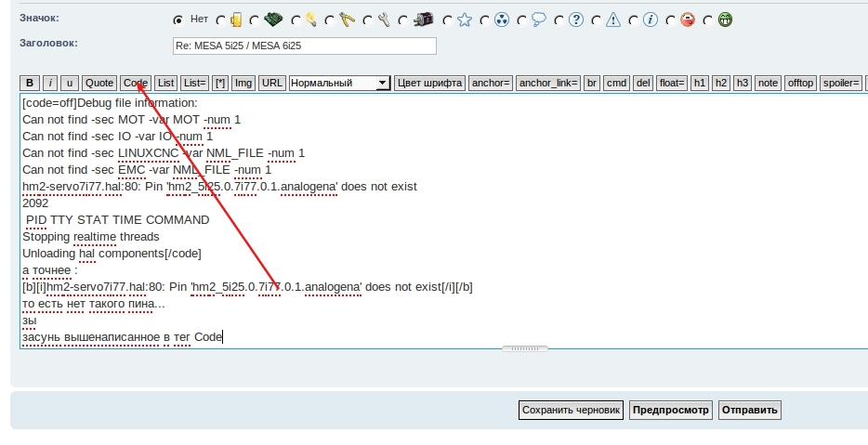Select radio button beside the warning triangle
Viewport: 868px width, 445px height.
597,21
